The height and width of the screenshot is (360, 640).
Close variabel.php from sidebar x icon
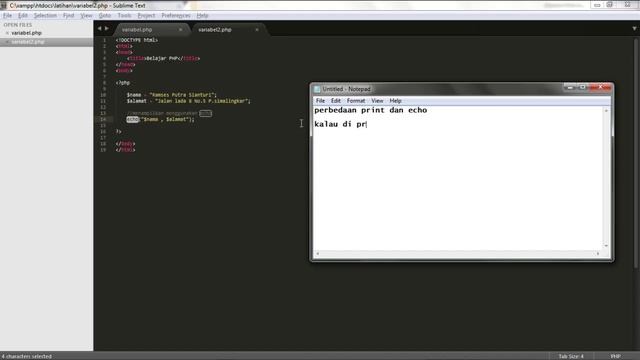(7, 33)
